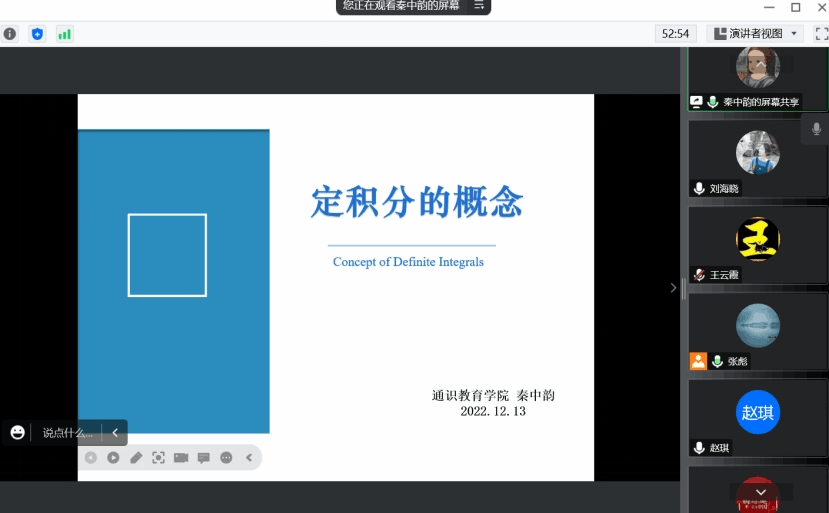Click the 52:54 meeting timer

[675, 34]
